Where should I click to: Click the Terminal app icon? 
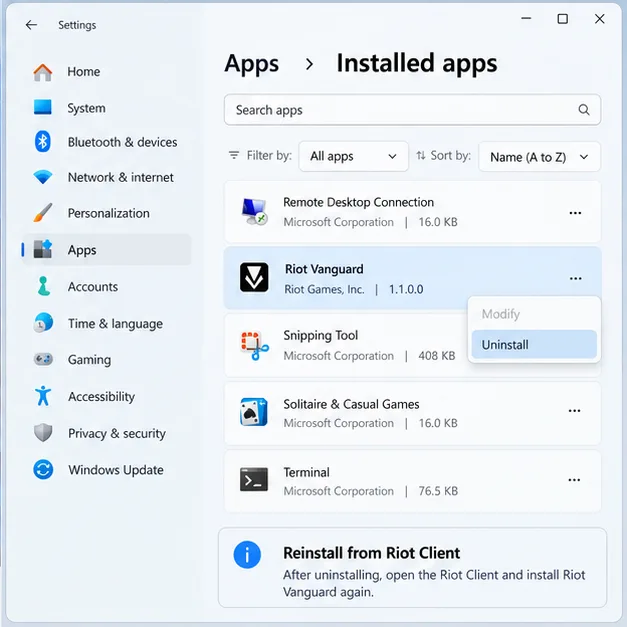click(x=254, y=479)
